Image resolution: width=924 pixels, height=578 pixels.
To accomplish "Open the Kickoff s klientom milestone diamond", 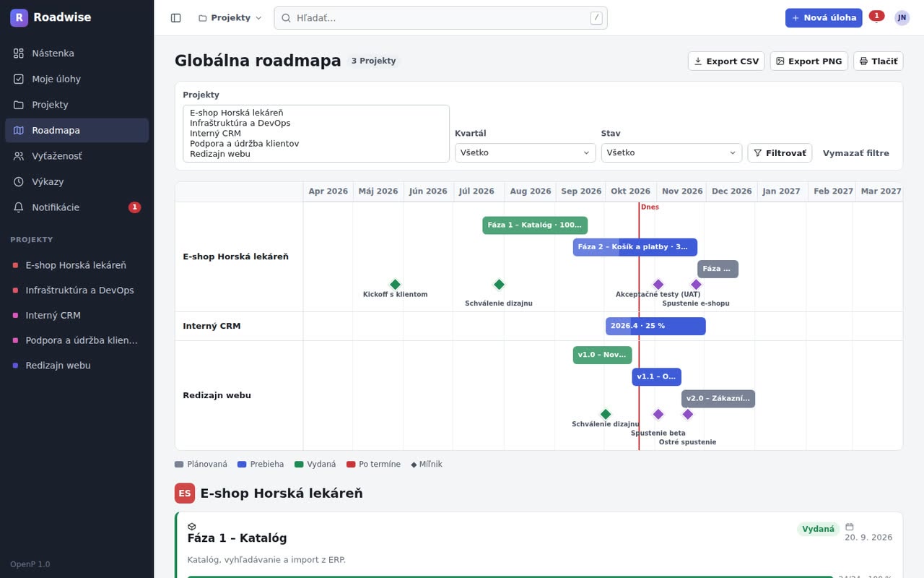I will 395,285.
